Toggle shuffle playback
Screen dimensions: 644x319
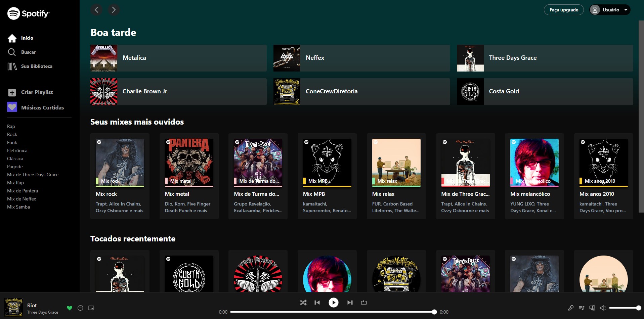coord(303,303)
